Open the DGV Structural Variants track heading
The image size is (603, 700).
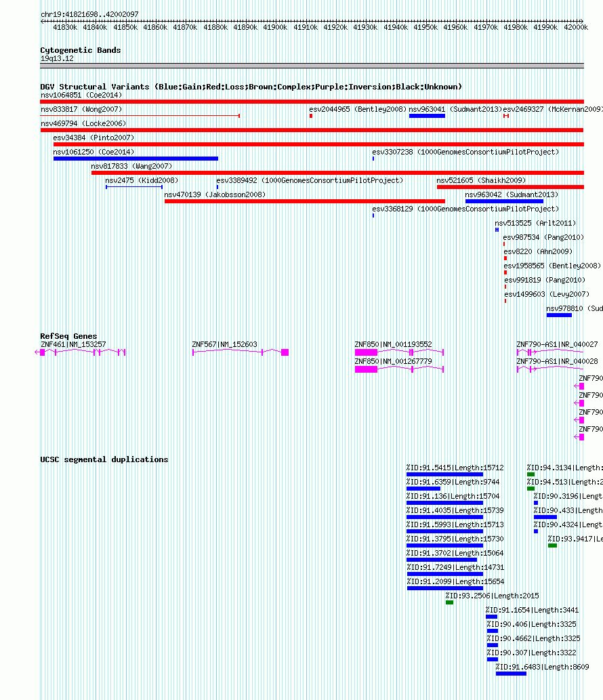pos(251,87)
